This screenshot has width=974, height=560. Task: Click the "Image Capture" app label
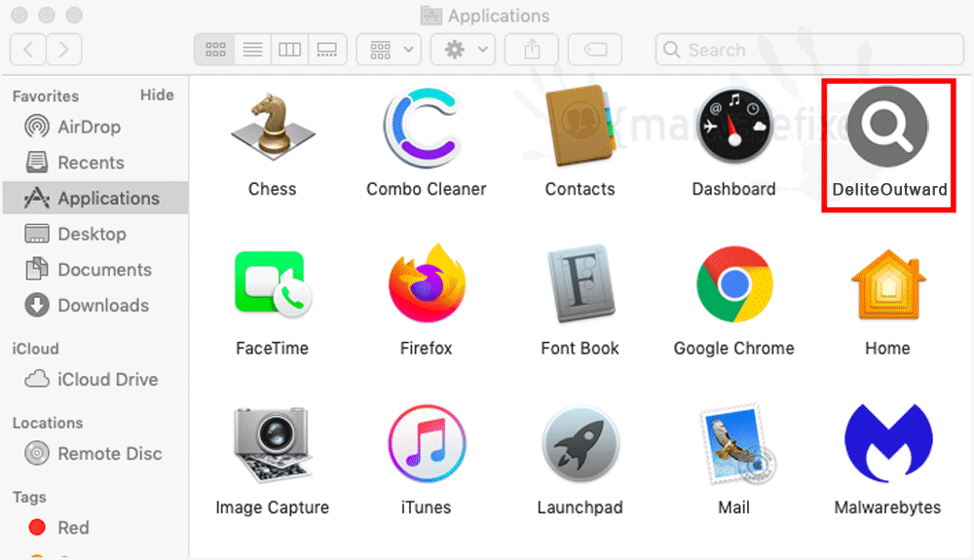272,507
